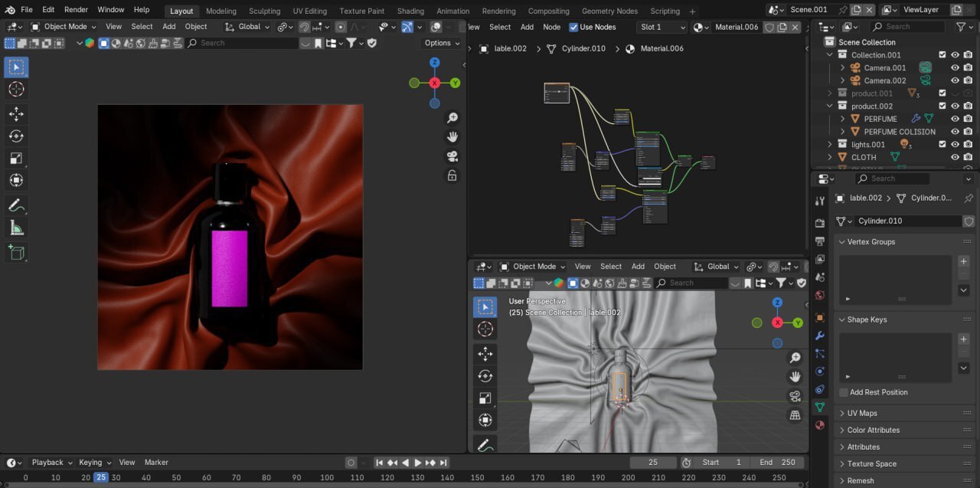This screenshot has width=980, height=488.
Task: Switch to the Shading workspace tab
Action: (410, 11)
